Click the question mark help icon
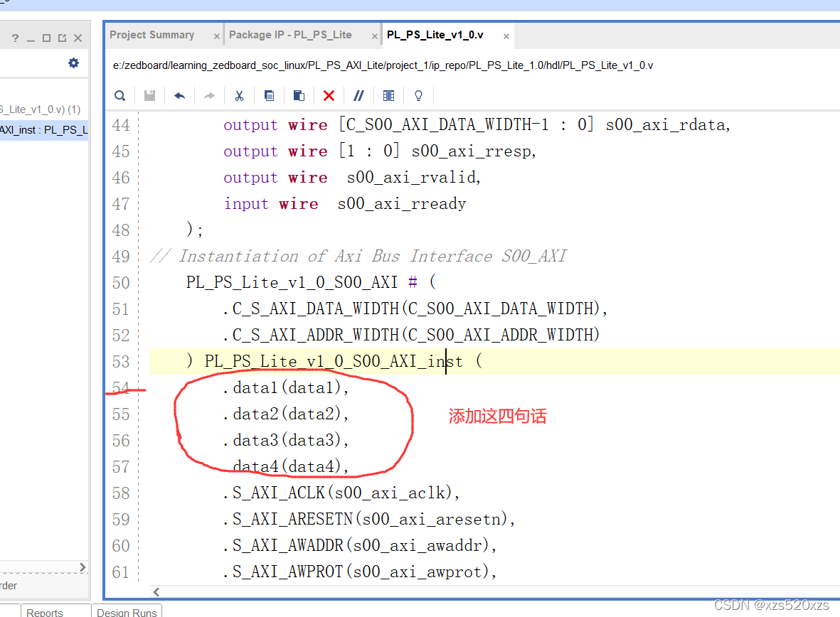Viewport: 840px width, 617px height. pos(15,38)
